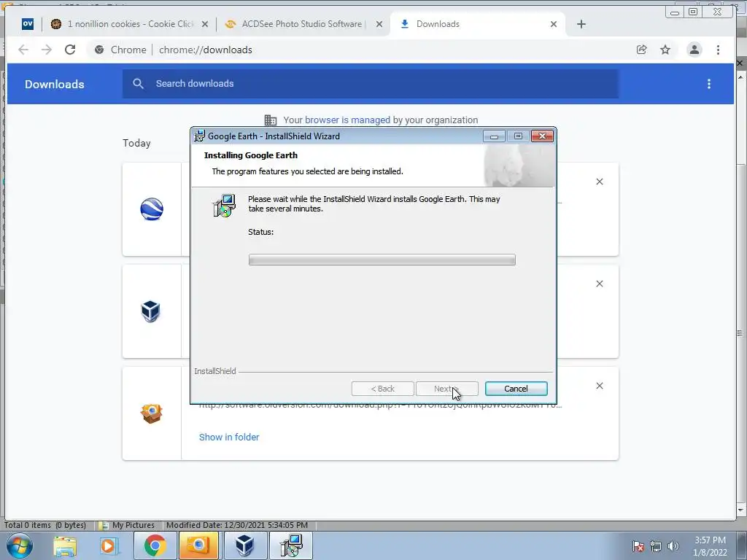Click the OV extension tab icon
Screen dimensions: 747x560
(x=28, y=24)
